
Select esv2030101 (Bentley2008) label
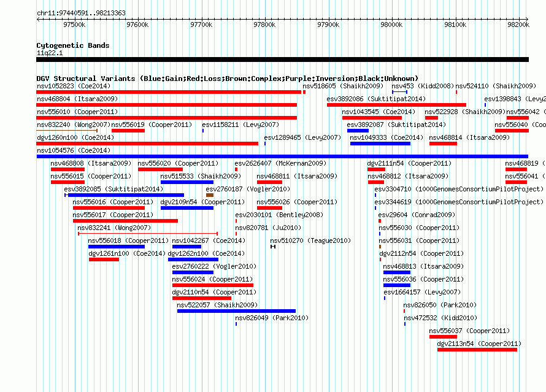[x=279, y=215]
